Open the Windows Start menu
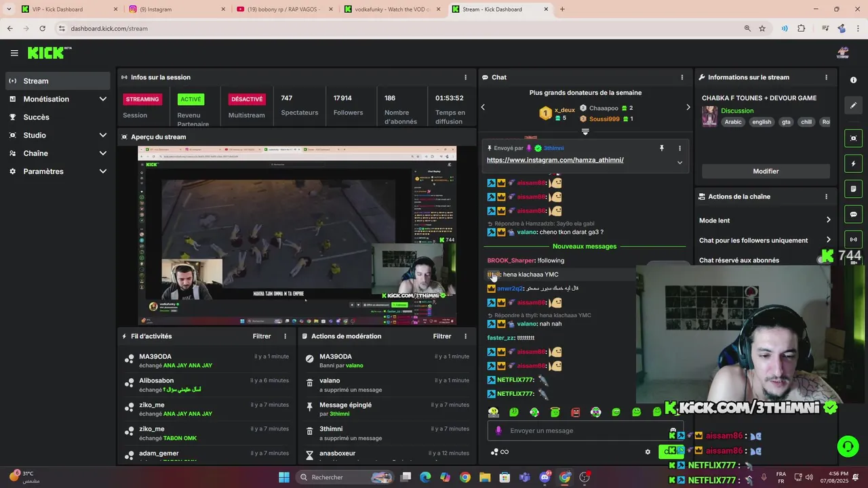This screenshot has width=868, height=488. tap(284, 477)
